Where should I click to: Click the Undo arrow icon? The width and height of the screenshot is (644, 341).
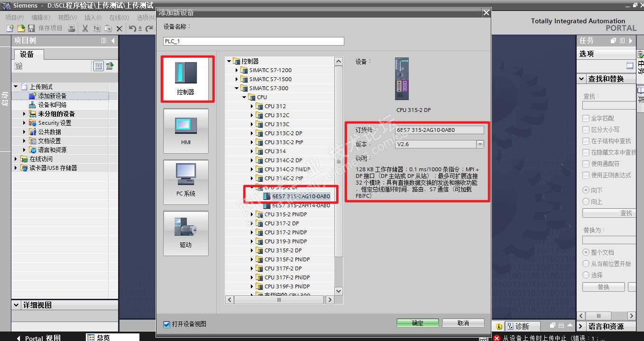[133, 28]
